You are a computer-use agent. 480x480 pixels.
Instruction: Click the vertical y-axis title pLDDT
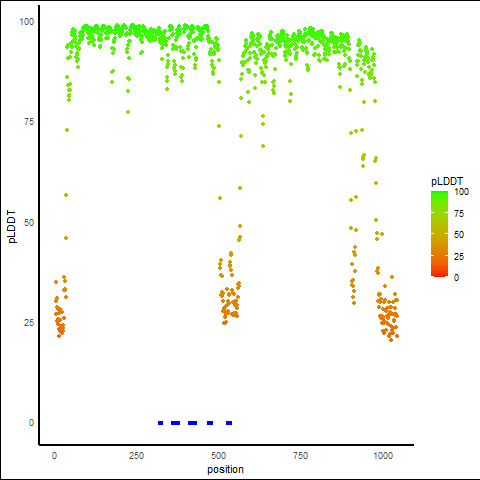[12, 227]
